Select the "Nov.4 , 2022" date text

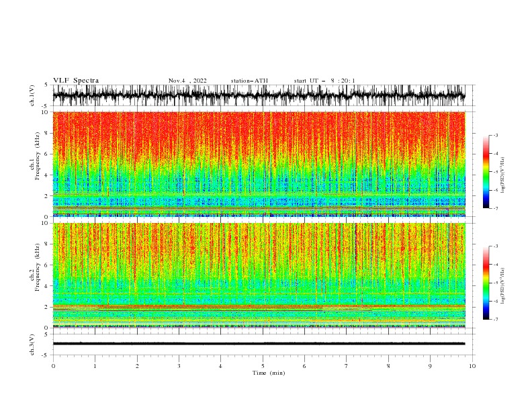click(187, 81)
